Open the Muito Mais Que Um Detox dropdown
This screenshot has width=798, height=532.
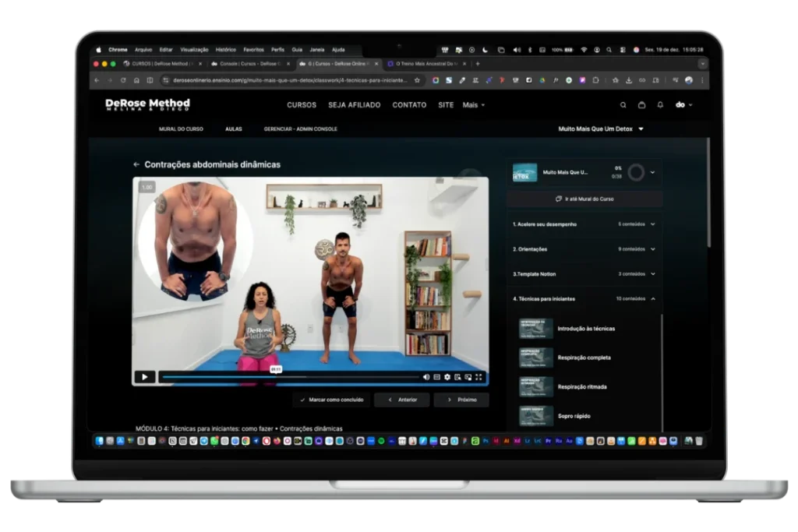[x=601, y=129]
